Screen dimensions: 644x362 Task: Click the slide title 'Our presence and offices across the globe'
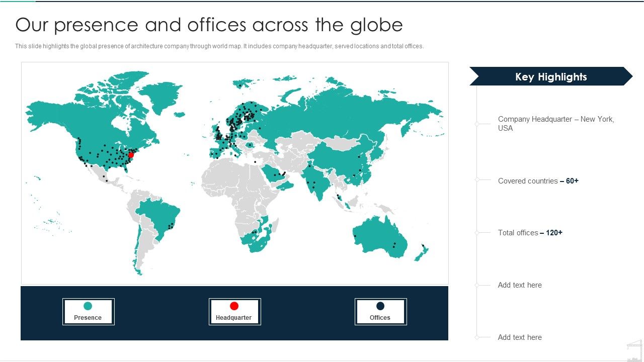(209, 25)
